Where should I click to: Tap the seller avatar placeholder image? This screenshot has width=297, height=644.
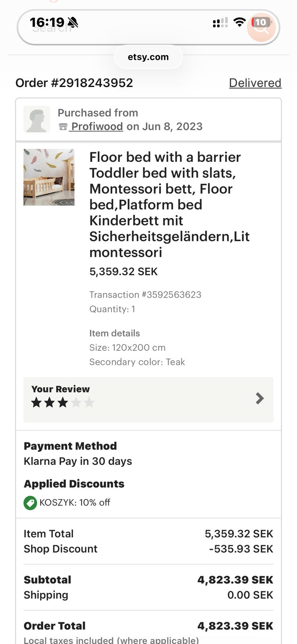pyautogui.click(x=37, y=120)
